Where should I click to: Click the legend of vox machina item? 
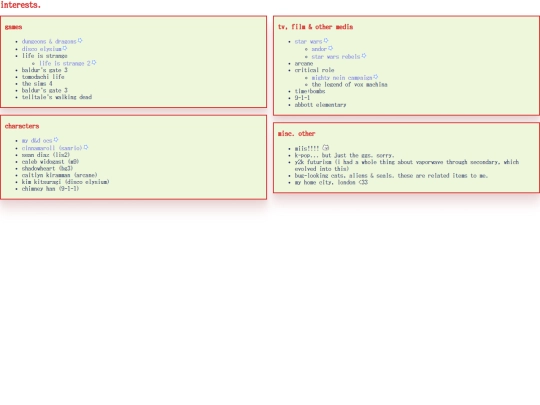tap(350, 85)
